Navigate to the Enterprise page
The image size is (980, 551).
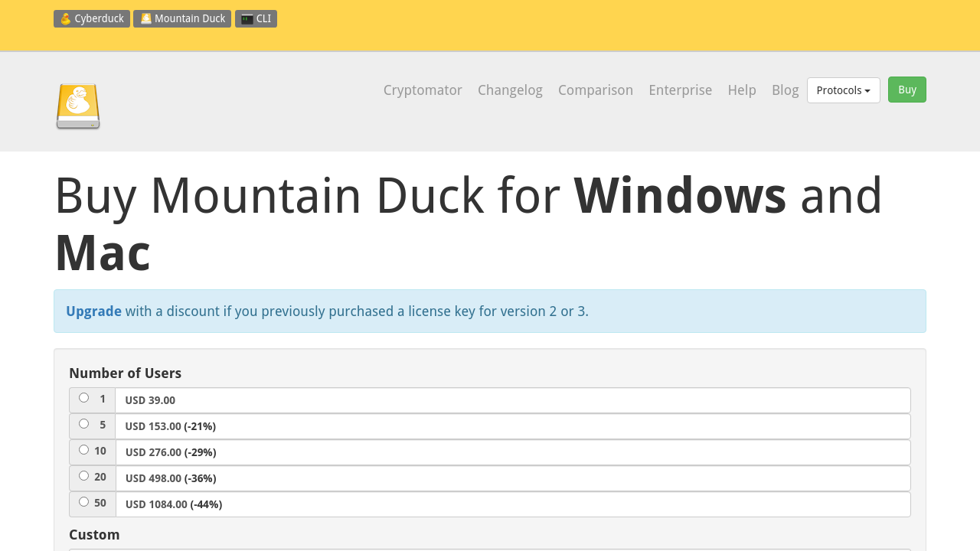(x=680, y=90)
